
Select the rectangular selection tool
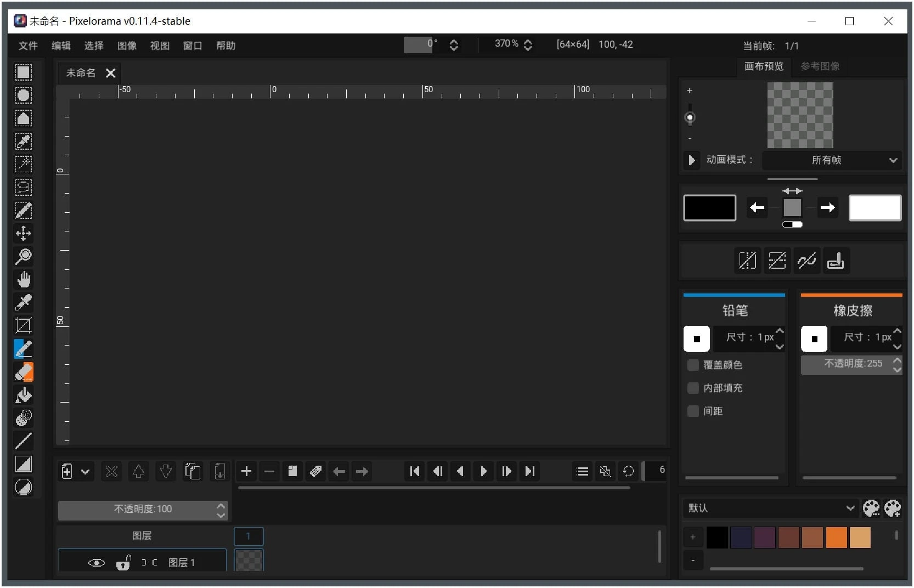[x=23, y=72]
